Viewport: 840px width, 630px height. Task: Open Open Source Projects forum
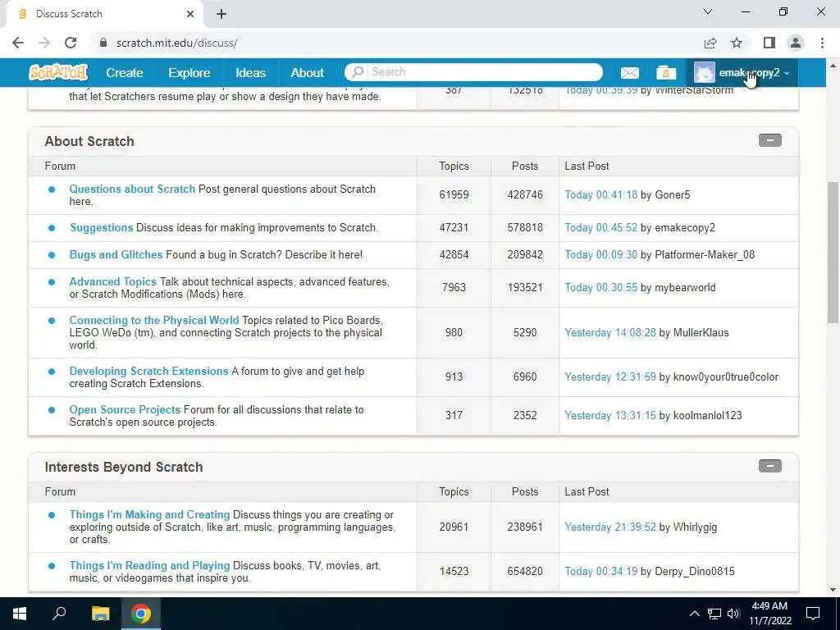pos(125,410)
